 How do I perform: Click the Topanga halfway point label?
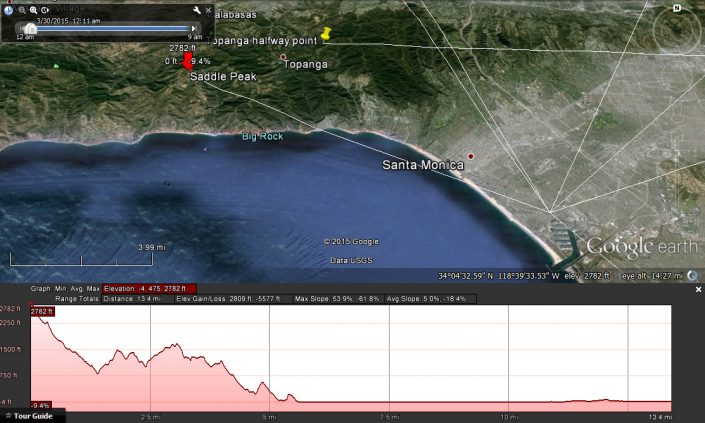[x=262, y=41]
